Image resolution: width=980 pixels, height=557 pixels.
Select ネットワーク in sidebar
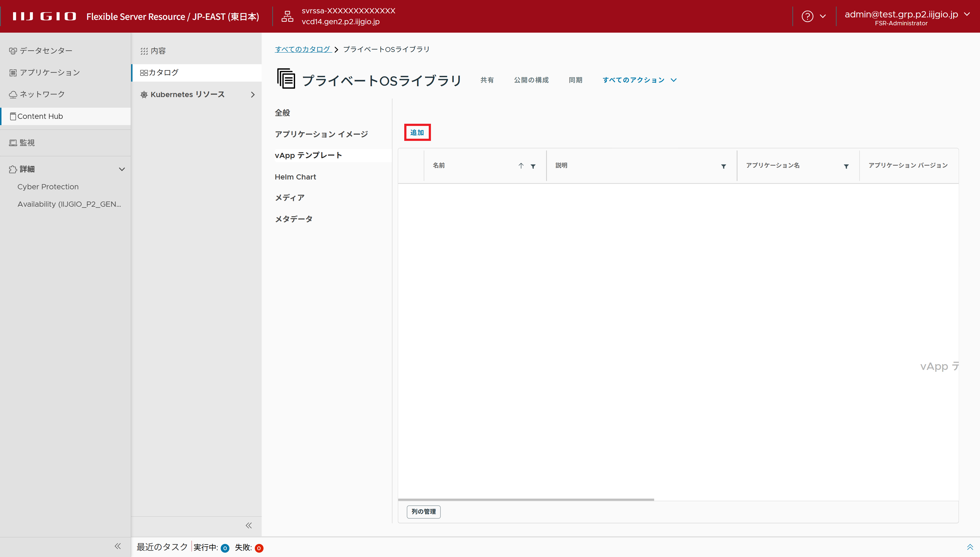tap(42, 94)
